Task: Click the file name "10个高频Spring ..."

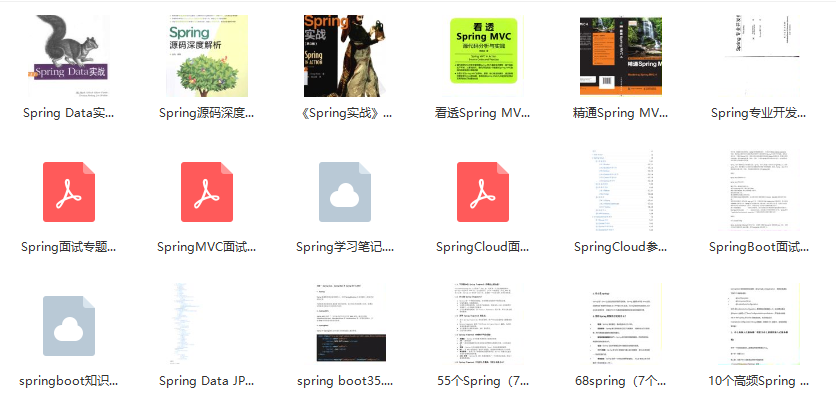Action: 759,381
